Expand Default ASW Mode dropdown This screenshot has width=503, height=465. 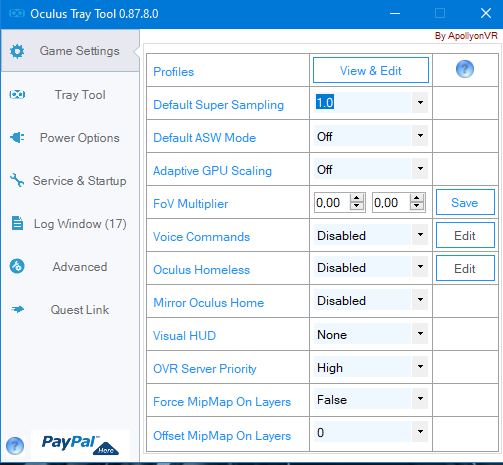click(420, 136)
